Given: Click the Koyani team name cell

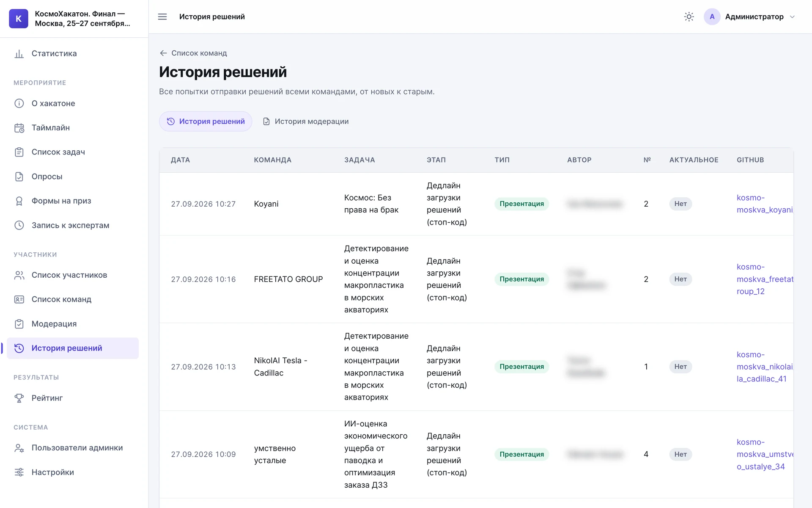Looking at the screenshot, I should (266, 204).
